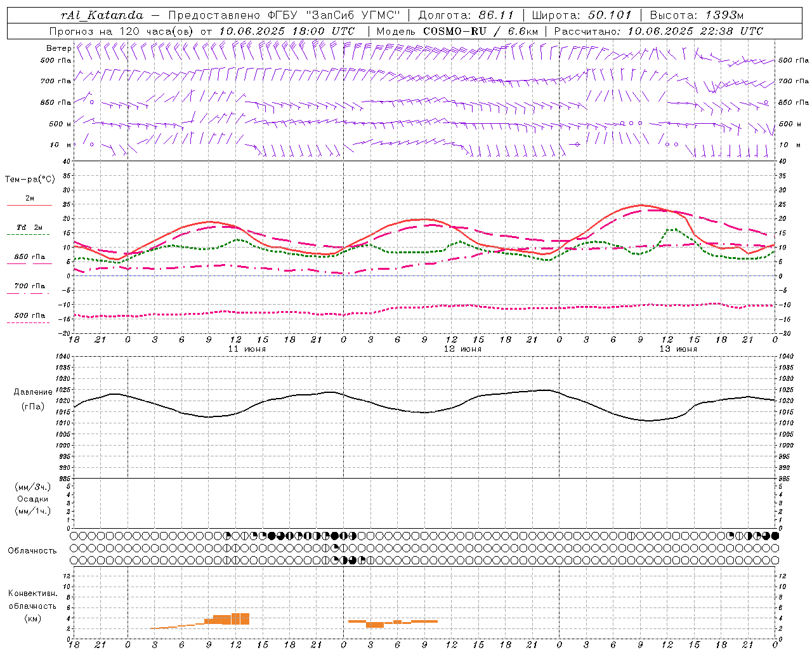Click the (гПа) unit label under Давление
This screenshot has width=812, height=650.
click(33, 406)
